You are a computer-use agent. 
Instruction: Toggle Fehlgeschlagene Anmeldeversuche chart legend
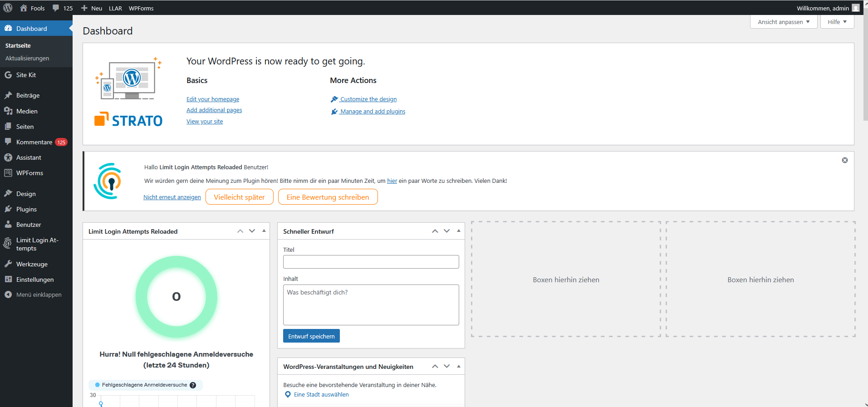click(145, 385)
